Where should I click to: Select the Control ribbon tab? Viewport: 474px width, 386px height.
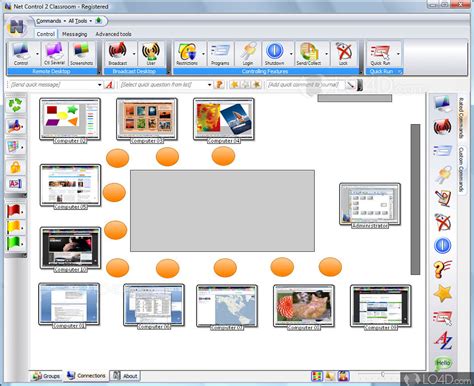[x=45, y=34]
